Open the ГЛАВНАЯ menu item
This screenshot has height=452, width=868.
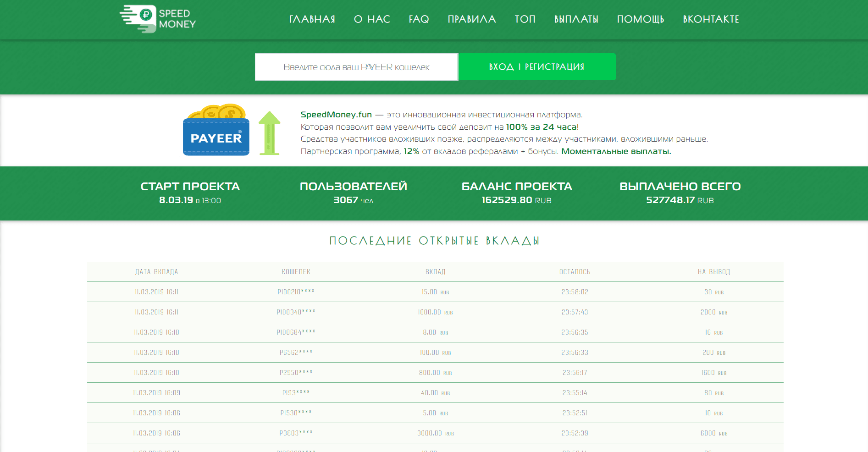point(312,19)
